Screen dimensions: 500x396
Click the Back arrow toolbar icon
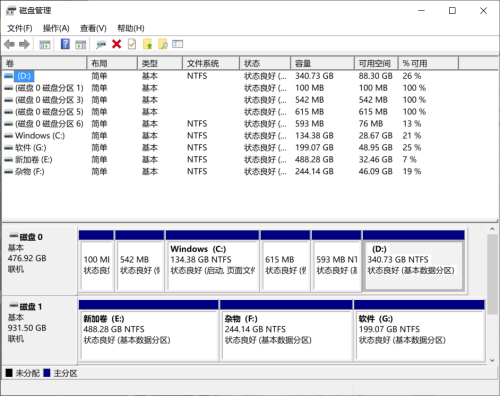pyautogui.click(x=9, y=44)
